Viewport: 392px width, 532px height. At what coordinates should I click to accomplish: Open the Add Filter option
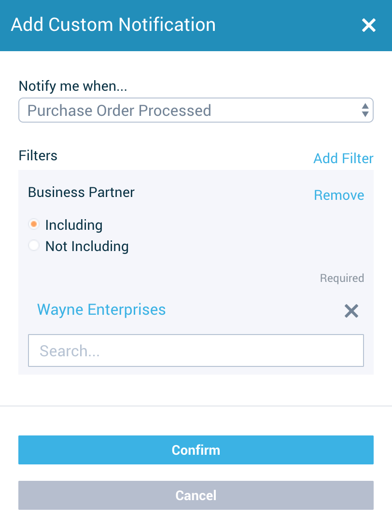pyautogui.click(x=343, y=158)
